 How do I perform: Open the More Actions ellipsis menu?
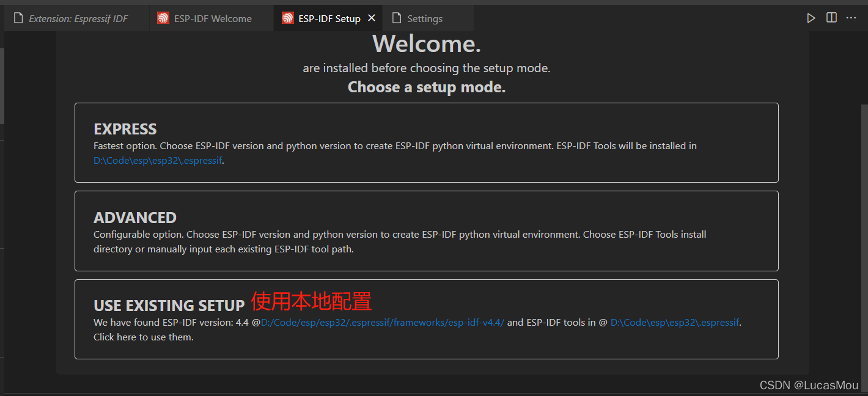851,18
